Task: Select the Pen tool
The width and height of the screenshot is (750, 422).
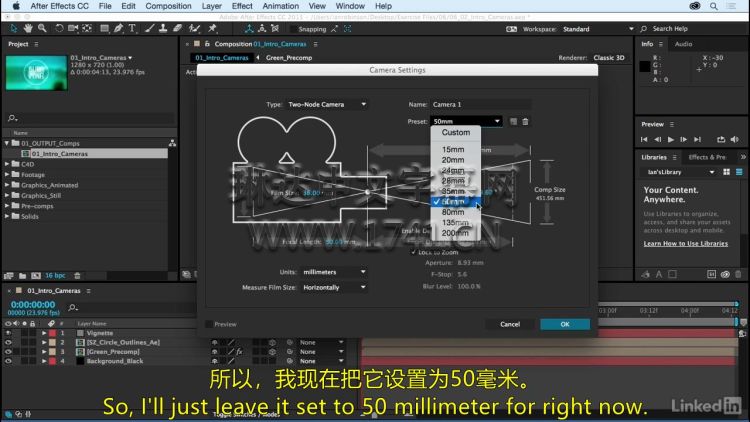Action: tap(118, 29)
